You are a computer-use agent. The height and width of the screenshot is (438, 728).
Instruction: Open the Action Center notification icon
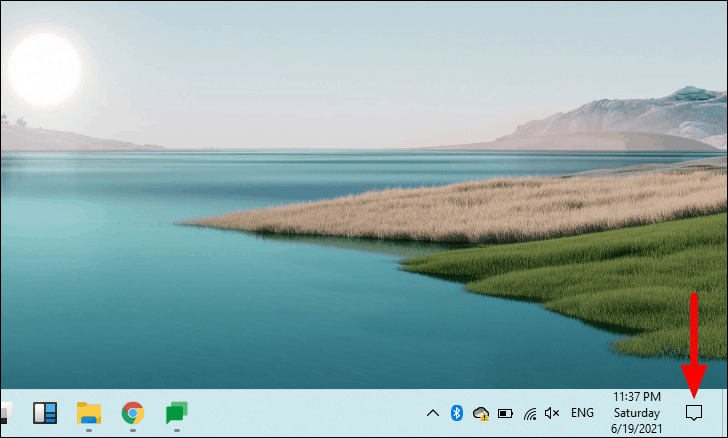(x=694, y=412)
